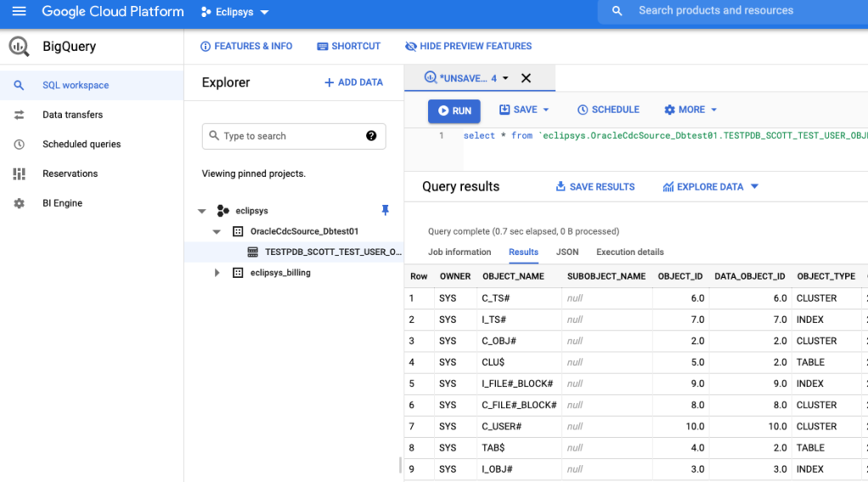The height and width of the screenshot is (482, 868).
Task: Run the query with RUN button
Action: 454,111
